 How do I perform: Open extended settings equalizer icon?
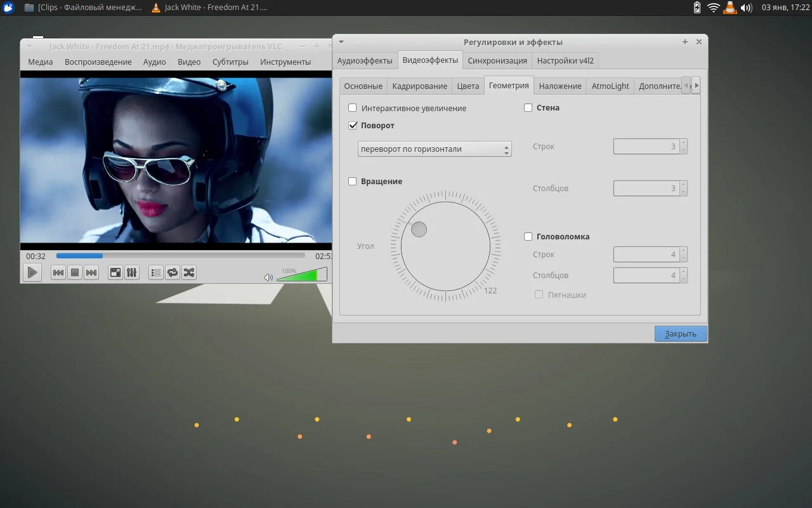click(x=132, y=272)
